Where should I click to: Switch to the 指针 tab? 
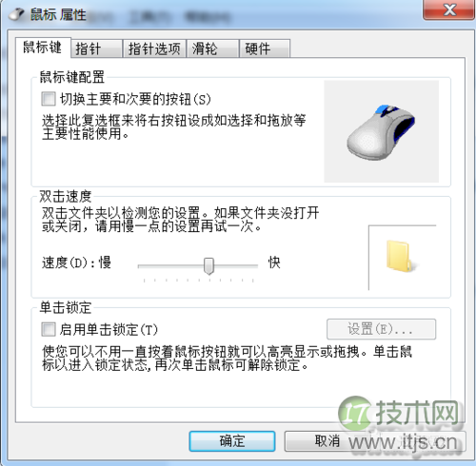pos(96,49)
